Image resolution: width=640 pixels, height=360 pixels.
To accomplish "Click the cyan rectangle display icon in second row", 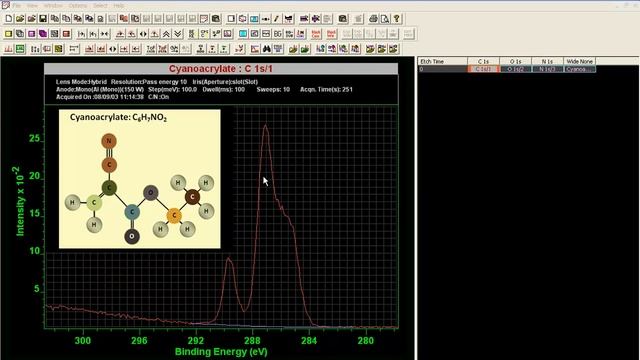I will point(243,34).
